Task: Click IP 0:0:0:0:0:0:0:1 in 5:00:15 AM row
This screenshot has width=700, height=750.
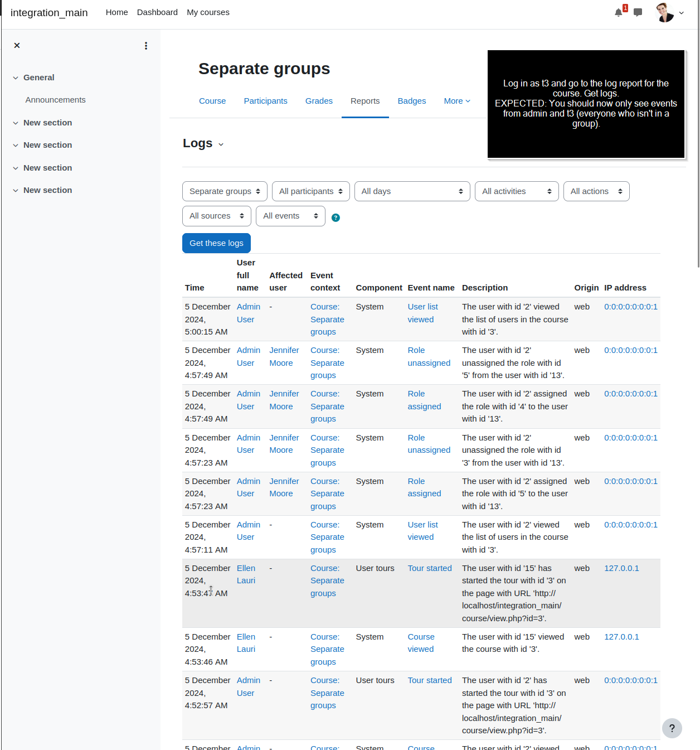Action: point(631,307)
